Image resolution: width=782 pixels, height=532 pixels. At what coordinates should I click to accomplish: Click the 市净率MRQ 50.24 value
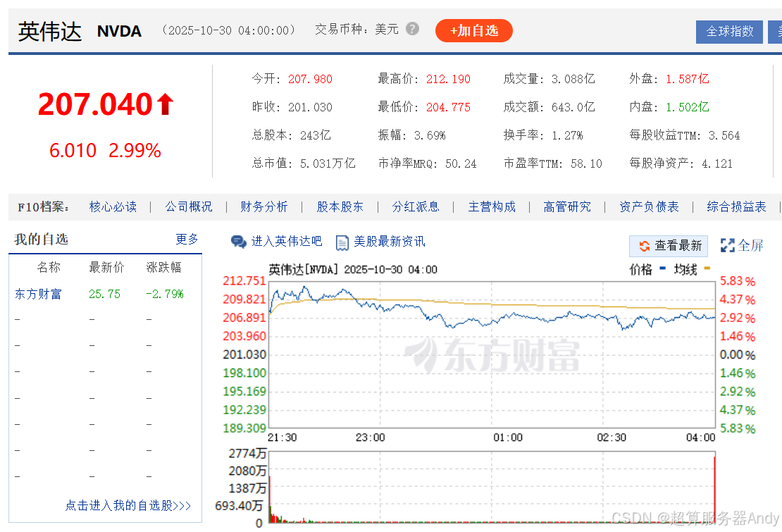[461, 163]
